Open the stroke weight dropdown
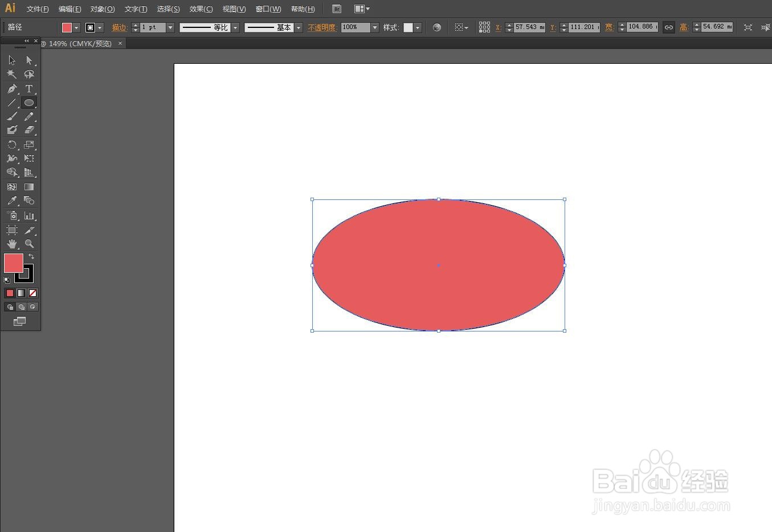The image size is (772, 532). pos(170,27)
